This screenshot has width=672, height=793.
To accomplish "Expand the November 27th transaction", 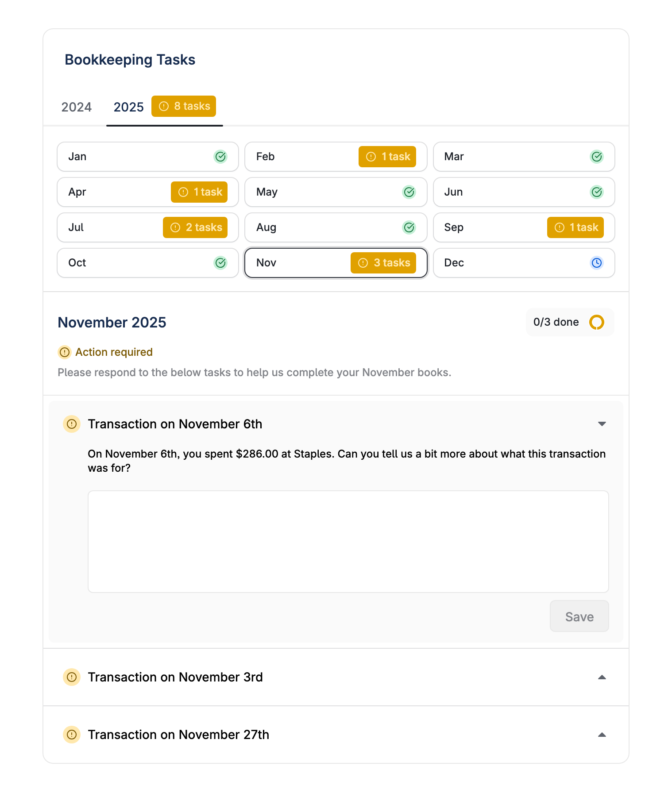I will 602,735.
